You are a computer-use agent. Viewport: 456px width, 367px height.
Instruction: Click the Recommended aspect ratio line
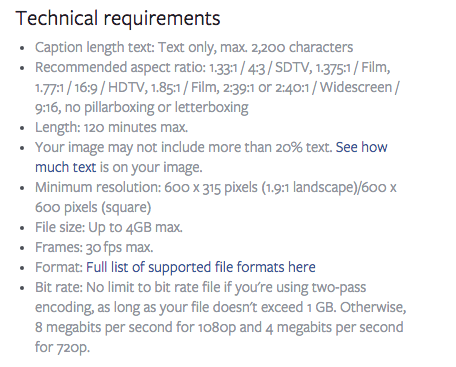[x=213, y=67]
